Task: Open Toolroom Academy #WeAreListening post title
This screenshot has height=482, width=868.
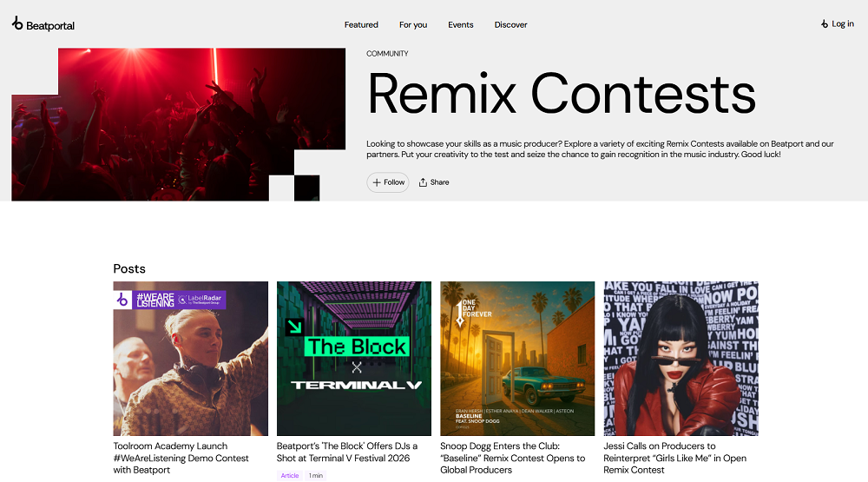Action: coord(181,459)
